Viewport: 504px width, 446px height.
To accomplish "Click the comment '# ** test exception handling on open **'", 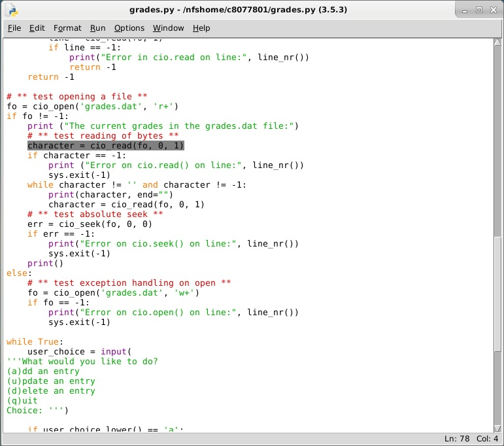I will click(129, 283).
